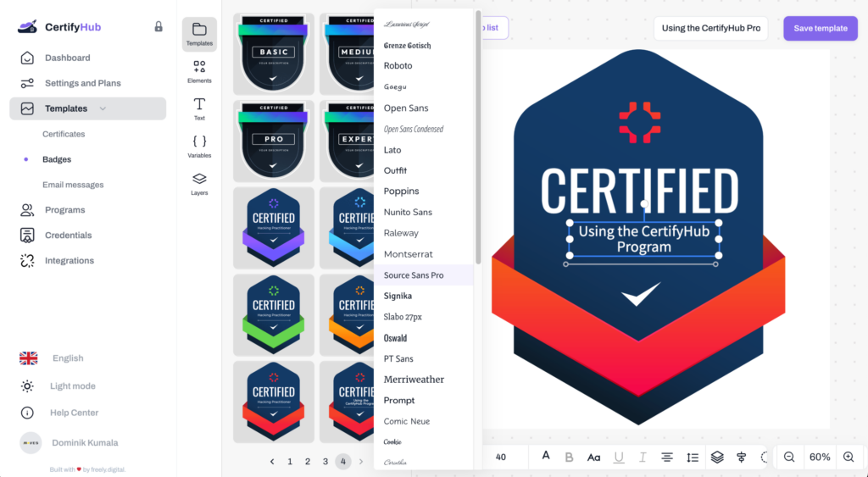Go to templates page 2
The height and width of the screenshot is (477, 868).
(x=308, y=462)
